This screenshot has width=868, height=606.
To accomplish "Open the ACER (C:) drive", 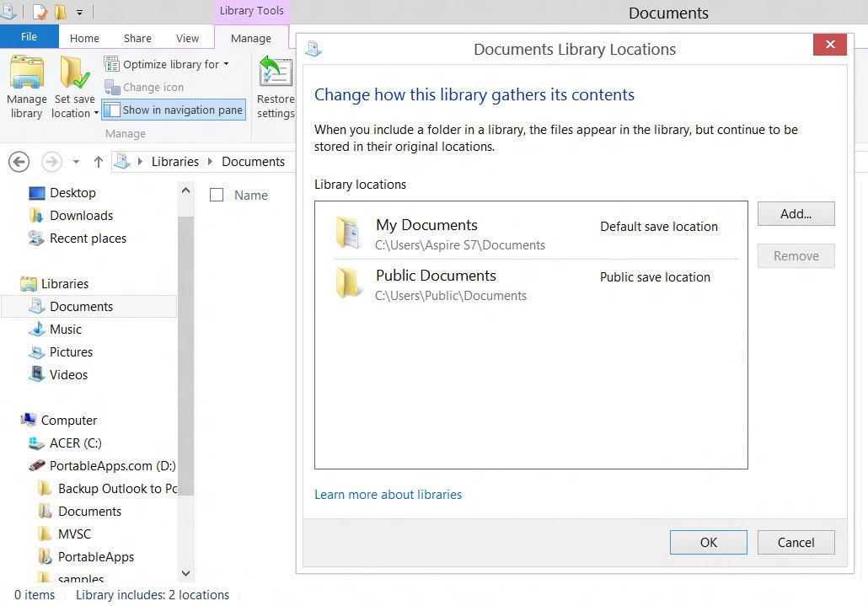I will click(75, 442).
